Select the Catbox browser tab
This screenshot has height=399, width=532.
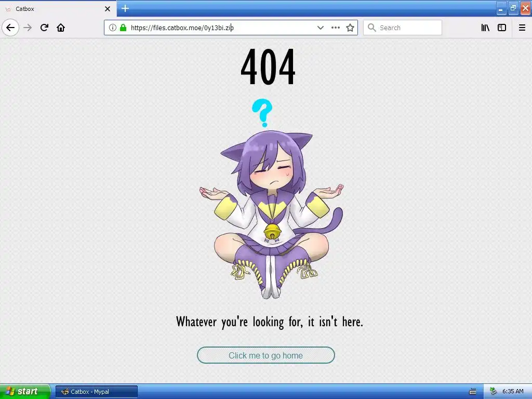[x=58, y=9]
